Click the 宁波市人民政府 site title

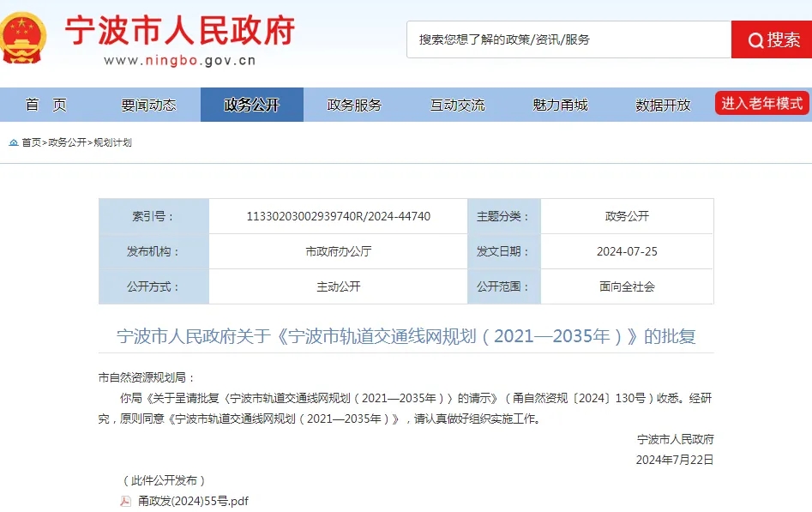click(180, 31)
